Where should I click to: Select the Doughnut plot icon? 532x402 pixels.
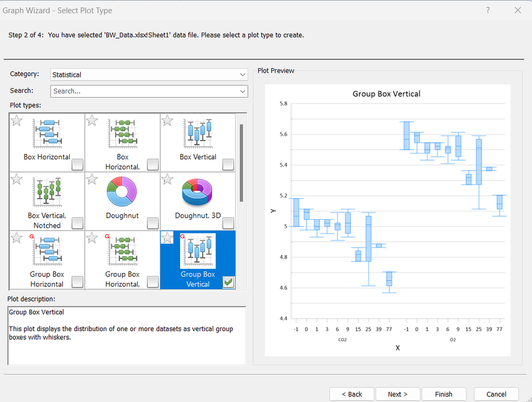click(x=122, y=191)
